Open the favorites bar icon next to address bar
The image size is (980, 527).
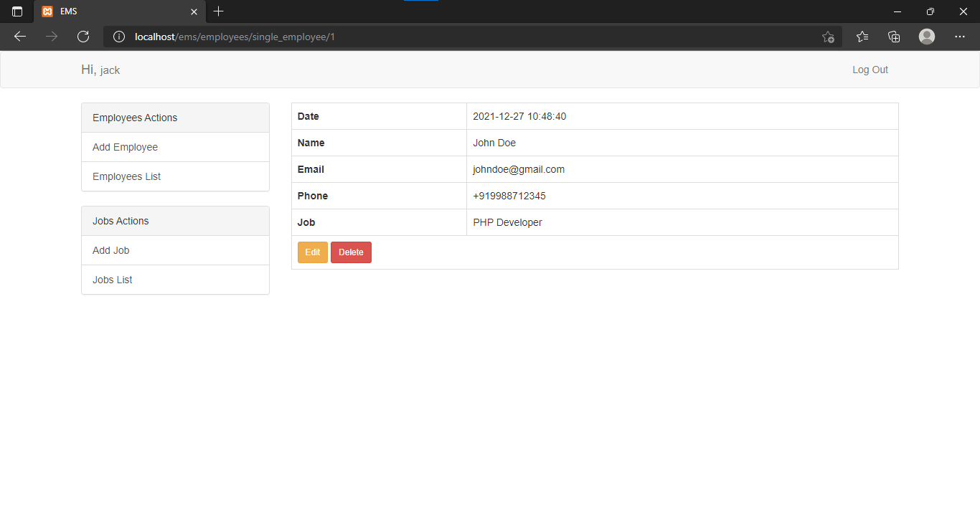tap(862, 37)
